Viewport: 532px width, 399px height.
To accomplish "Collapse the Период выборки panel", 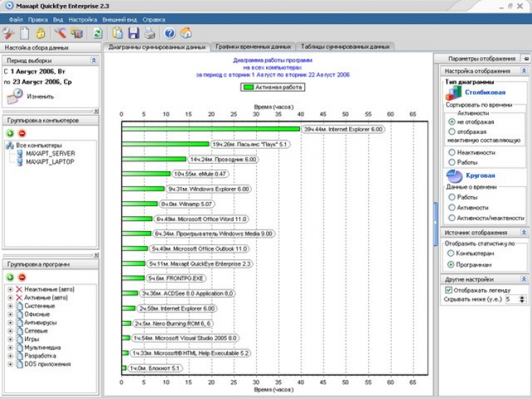I will coord(94,61).
